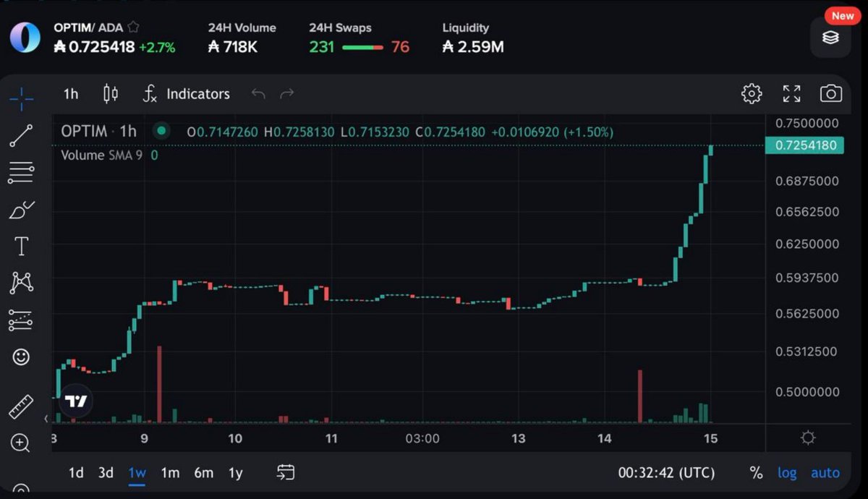Switch range to 1m
The image size is (868, 499).
170,473
